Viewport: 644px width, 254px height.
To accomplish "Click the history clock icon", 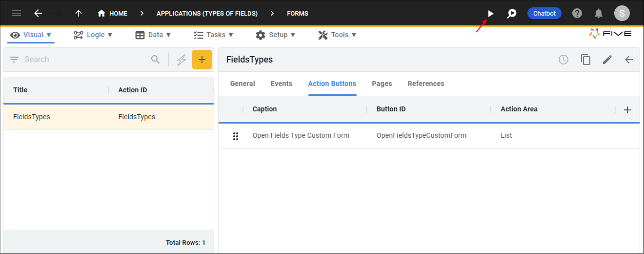I will point(563,60).
